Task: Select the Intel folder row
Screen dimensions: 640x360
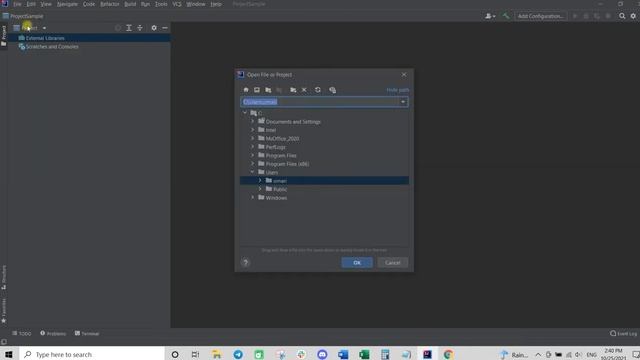Action: pyautogui.click(x=324, y=130)
